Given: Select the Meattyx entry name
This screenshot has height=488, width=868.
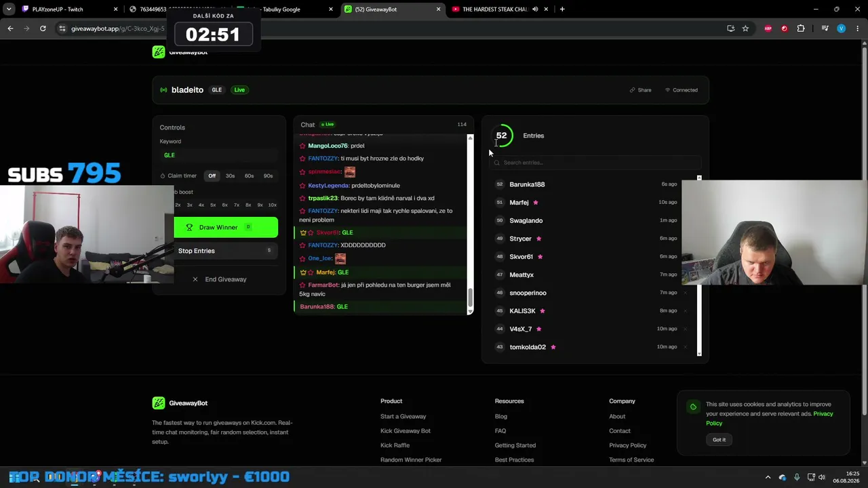Looking at the screenshot, I should [521, 274].
